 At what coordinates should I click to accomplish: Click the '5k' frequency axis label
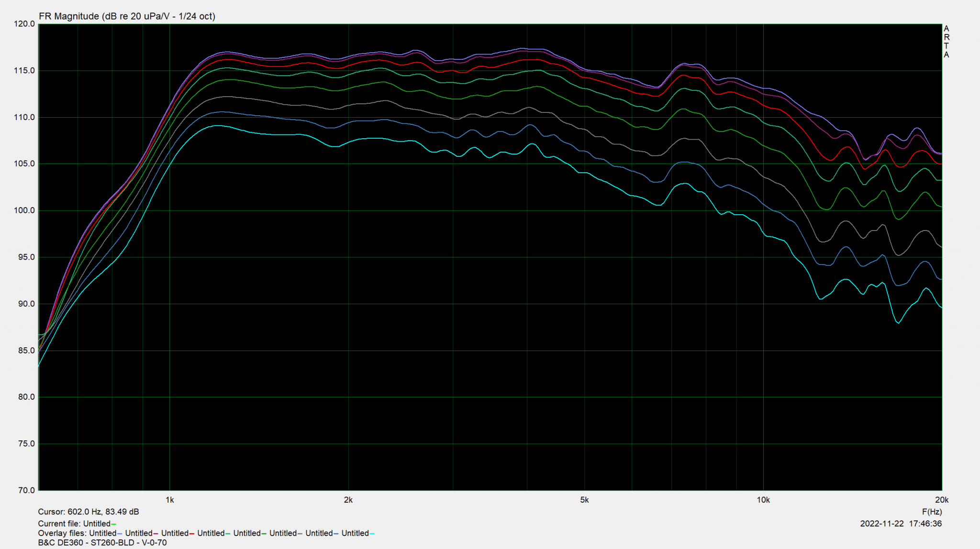click(584, 500)
